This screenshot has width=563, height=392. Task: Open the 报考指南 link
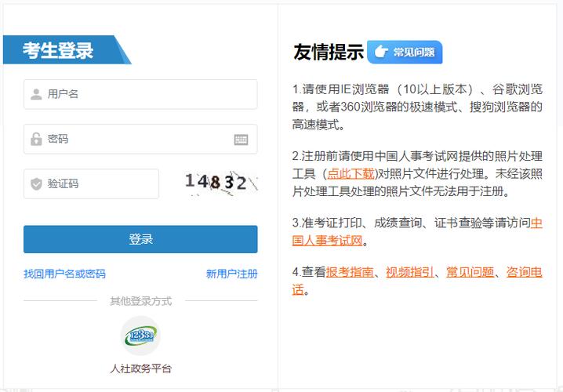coord(350,272)
